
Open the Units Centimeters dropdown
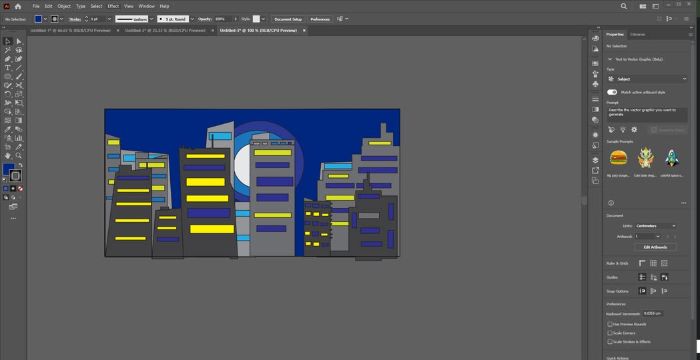pos(655,226)
